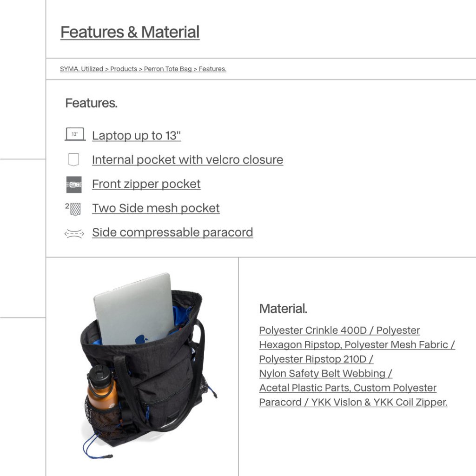The image size is (476, 476).
Task: Click the front zipper icon
Action: (74, 185)
